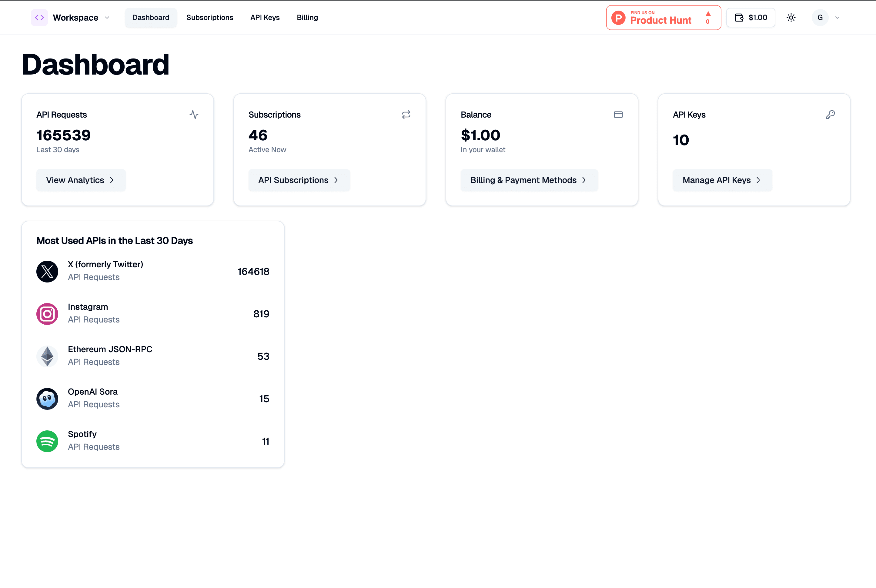This screenshot has width=876, height=588.
Task: Open the account menu chevron next to G avatar
Action: (x=837, y=18)
